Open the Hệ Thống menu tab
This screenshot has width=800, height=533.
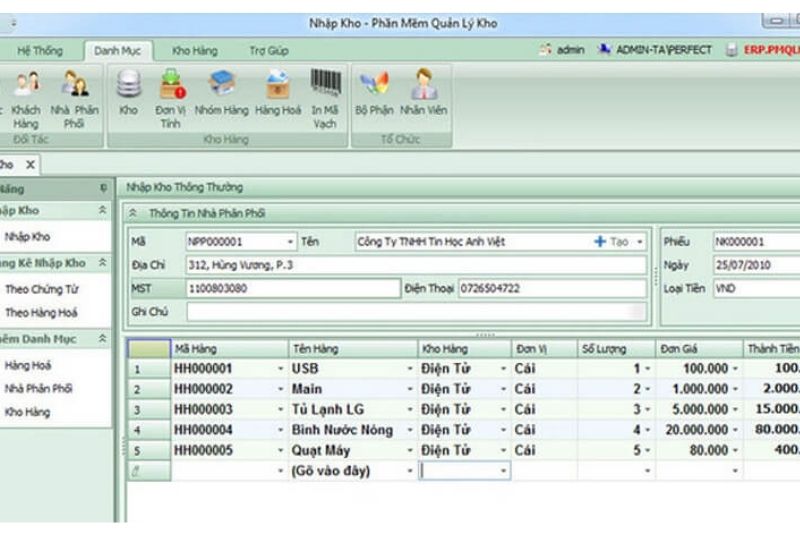(40, 50)
